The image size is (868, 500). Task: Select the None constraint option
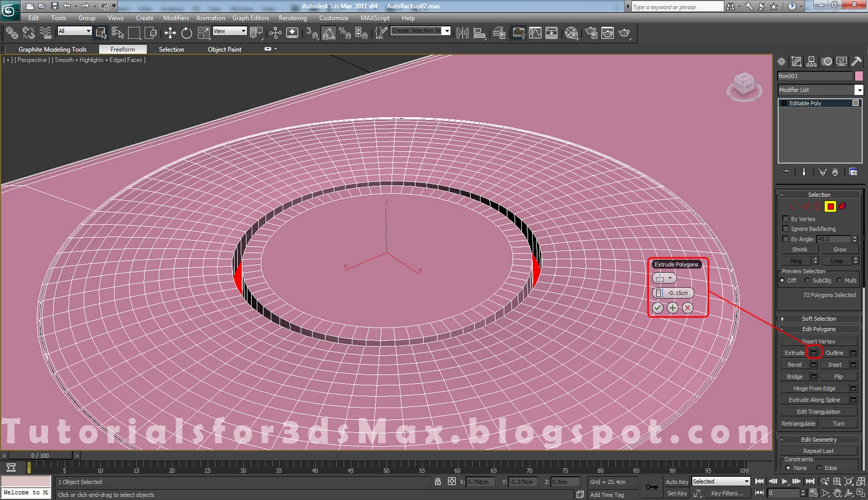click(788, 468)
